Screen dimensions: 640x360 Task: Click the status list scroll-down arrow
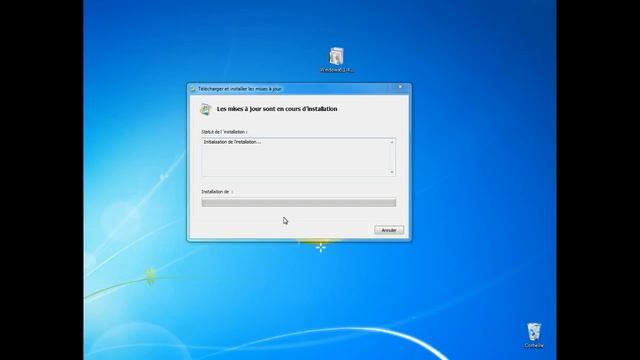[391, 172]
